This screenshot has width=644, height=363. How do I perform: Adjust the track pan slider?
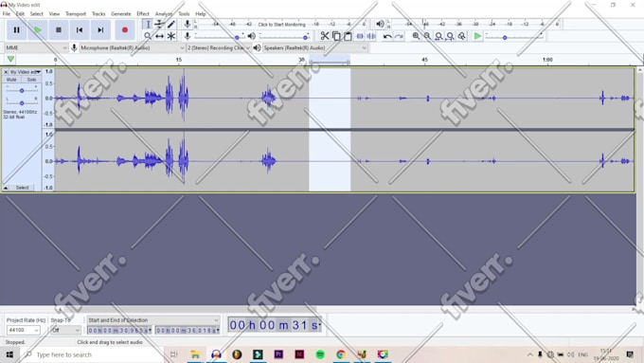[22, 102]
